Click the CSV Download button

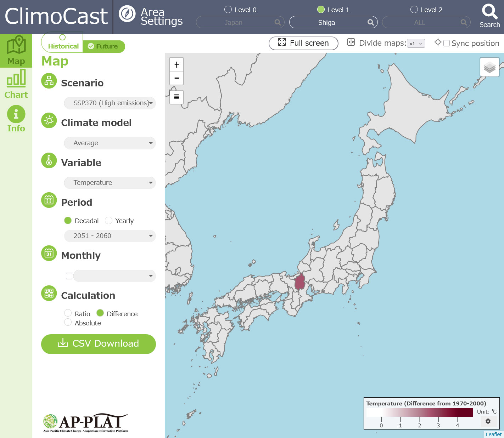(x=99, y=344)
